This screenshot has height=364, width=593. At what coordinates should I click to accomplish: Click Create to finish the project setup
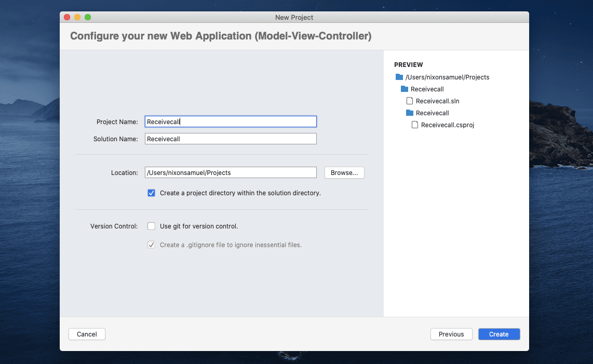point(498,334)
